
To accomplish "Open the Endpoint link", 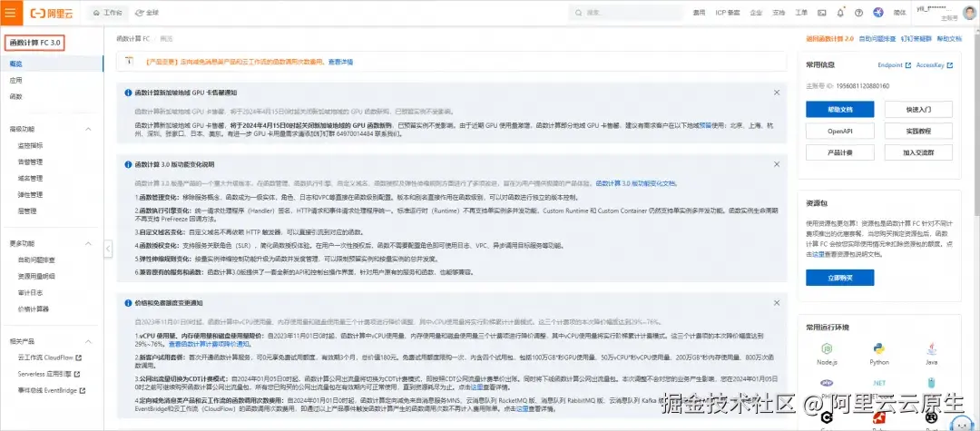I will click(x=894, y=65).
